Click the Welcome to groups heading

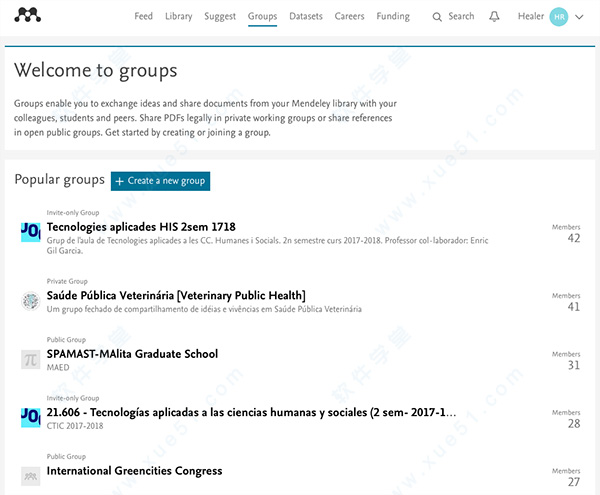(x=96, y=71)
